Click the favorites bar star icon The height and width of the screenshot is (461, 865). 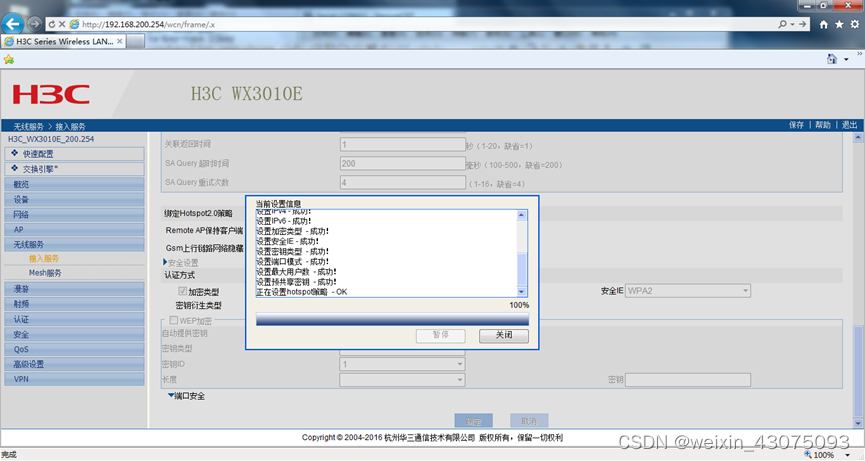click(x=8, y=59)
